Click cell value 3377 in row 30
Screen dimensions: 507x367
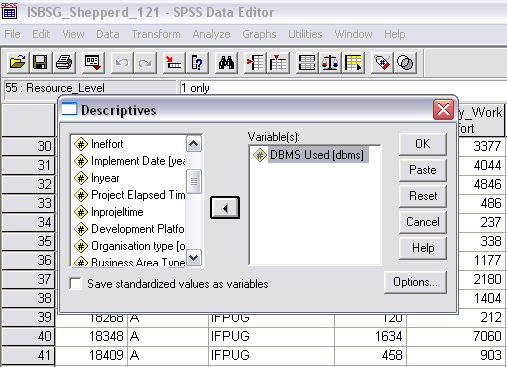pyautogui.click(x=482, y=146)
